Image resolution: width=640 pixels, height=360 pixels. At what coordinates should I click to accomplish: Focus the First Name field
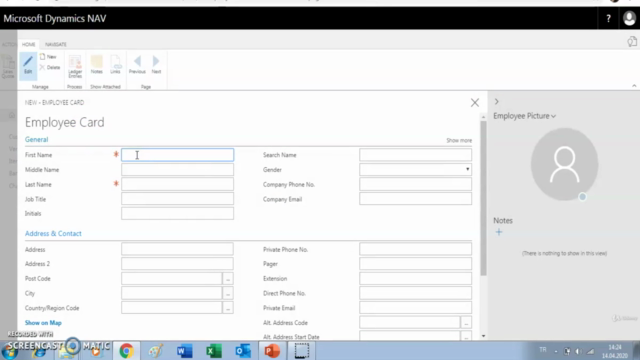(x=178, y=155)
